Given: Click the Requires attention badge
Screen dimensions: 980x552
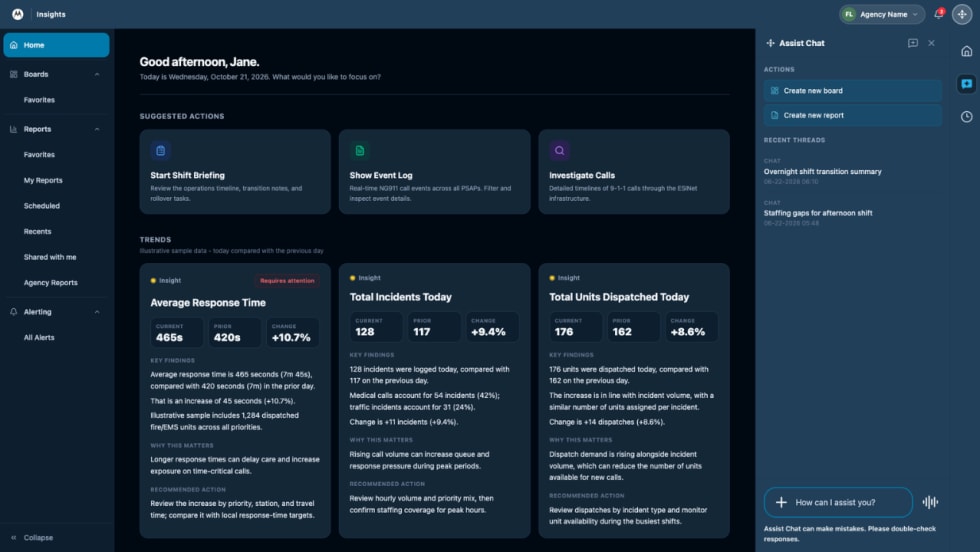Looking at the screenshot, I should pyautogui.click(x=287, y=281).
